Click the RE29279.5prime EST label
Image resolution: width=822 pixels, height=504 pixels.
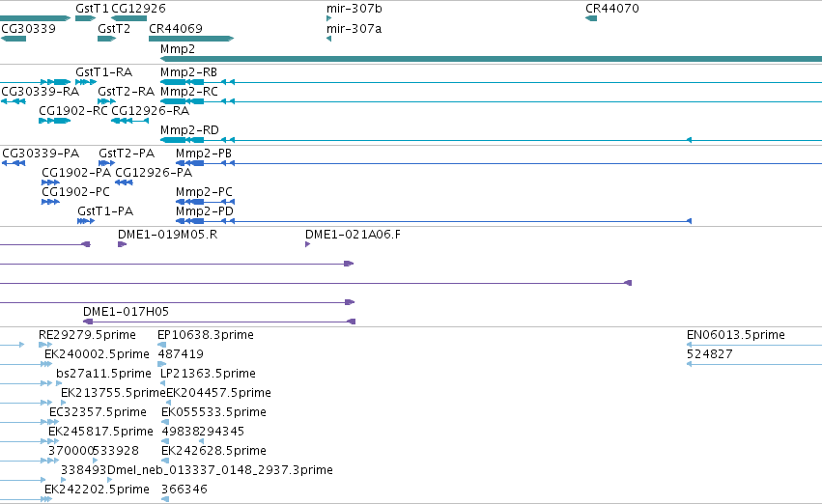[x=88, y=335]
